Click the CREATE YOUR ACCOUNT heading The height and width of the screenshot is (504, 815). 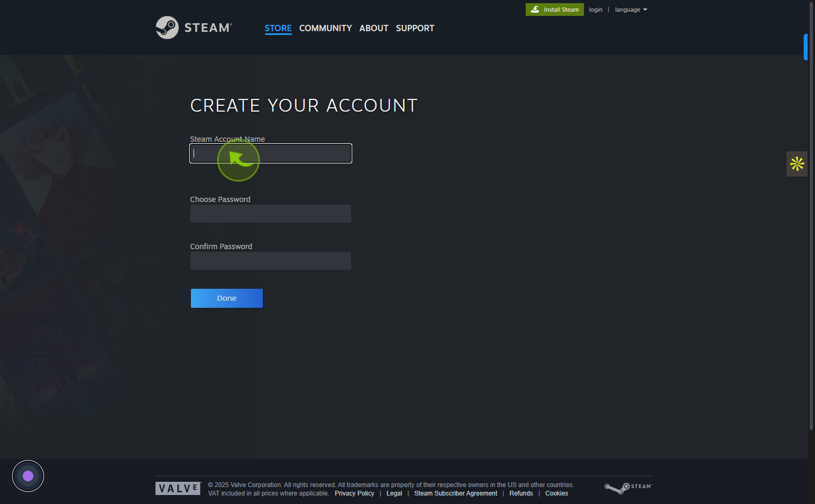304,105
